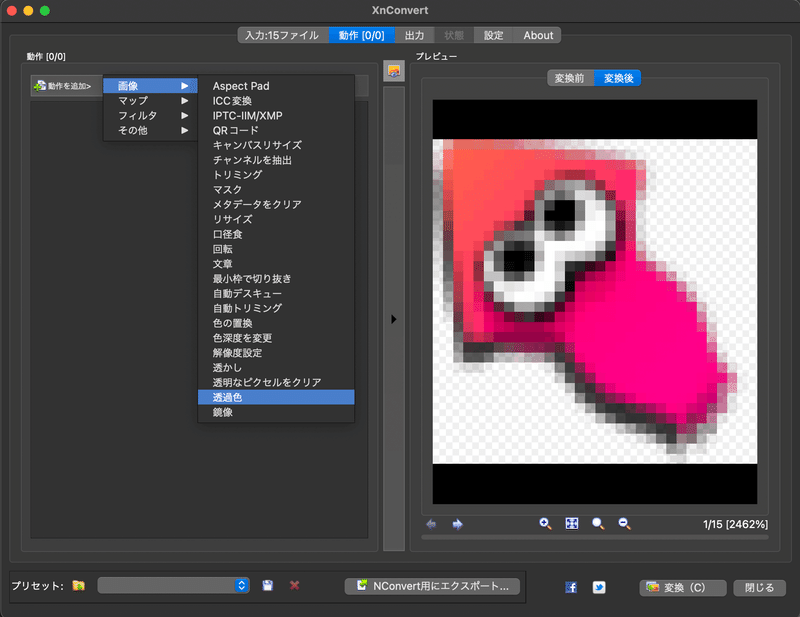Select QRコード menu entry
This screenshot has height=617, width=800.
(x=276, y=131)
